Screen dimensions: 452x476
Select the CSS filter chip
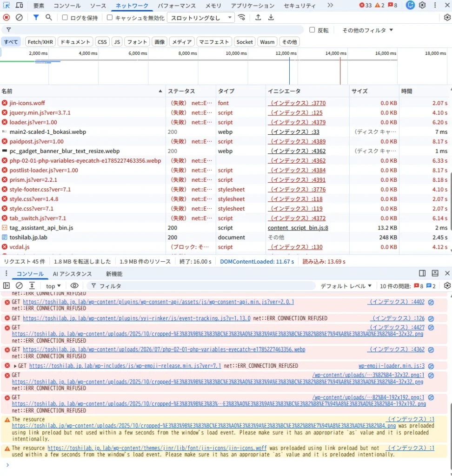pyautogui.click(x=102, y=42)
